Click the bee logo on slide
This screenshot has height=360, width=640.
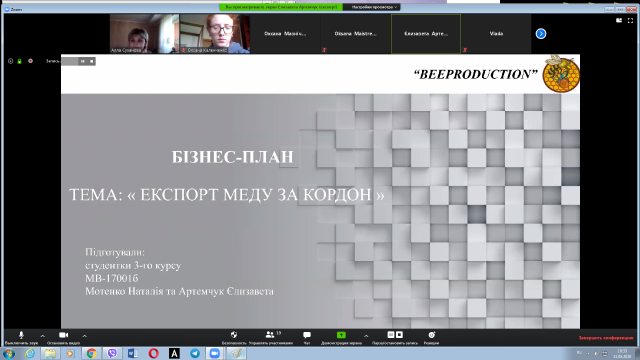(x=561, y=73)
